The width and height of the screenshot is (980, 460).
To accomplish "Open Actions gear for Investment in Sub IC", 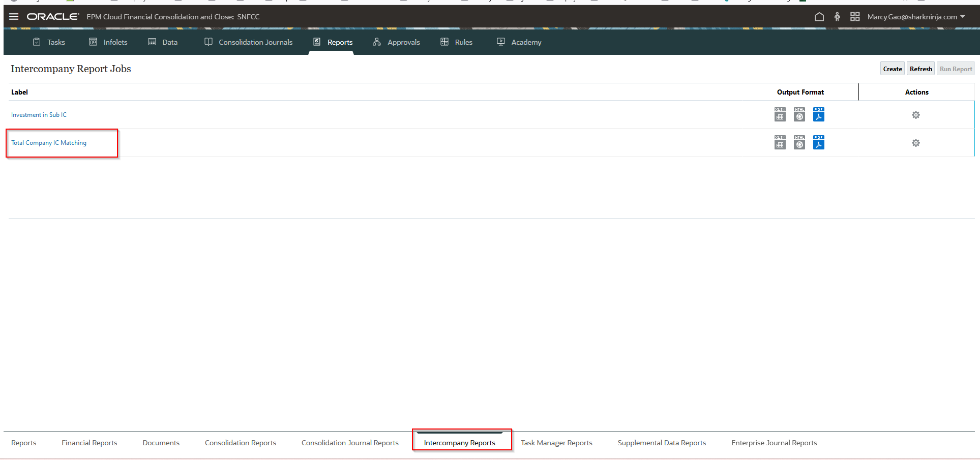I will click(915, 114).
